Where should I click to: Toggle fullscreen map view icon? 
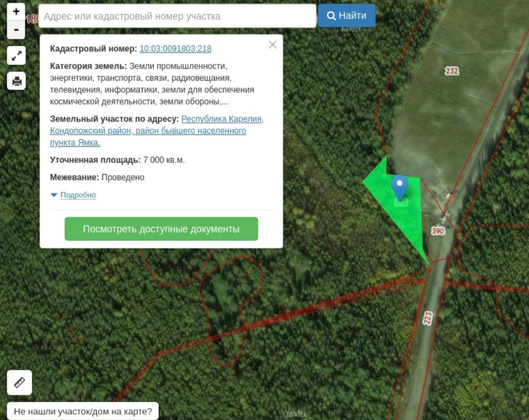(x=16, y=56)
